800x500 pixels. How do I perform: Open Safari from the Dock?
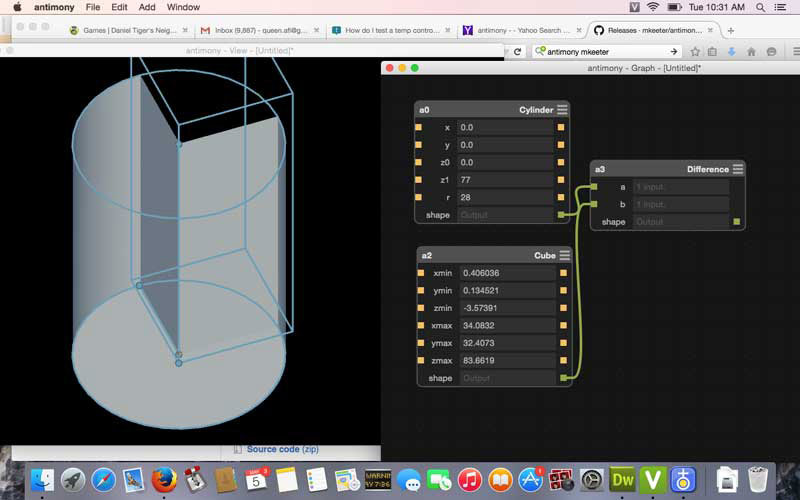coord(104,481)
